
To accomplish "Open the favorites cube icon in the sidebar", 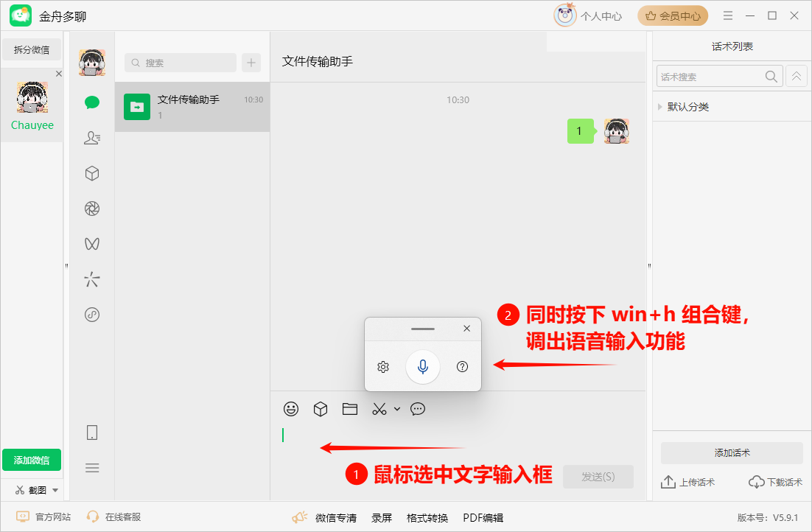I will click(x=92, y=173).
